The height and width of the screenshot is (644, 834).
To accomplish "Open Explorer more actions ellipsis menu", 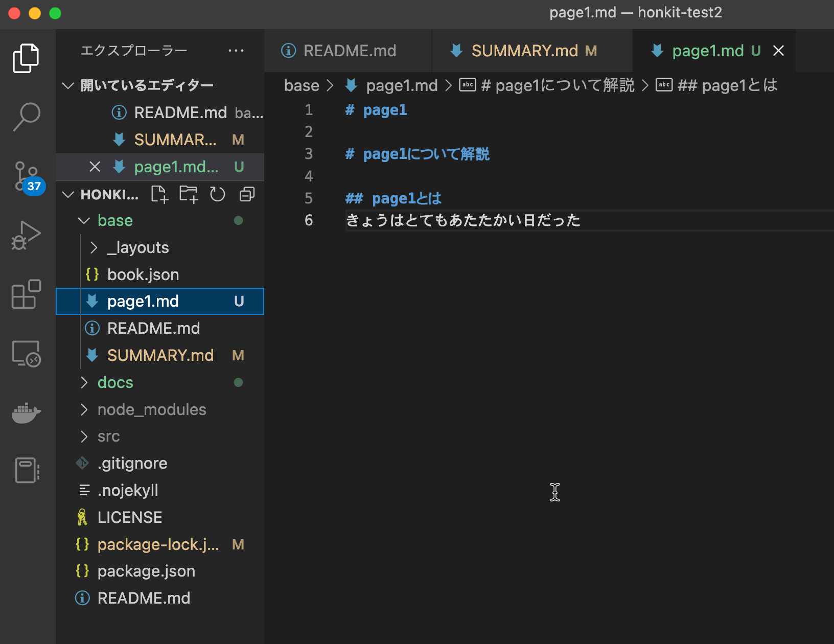I will [x=236, y=51].
